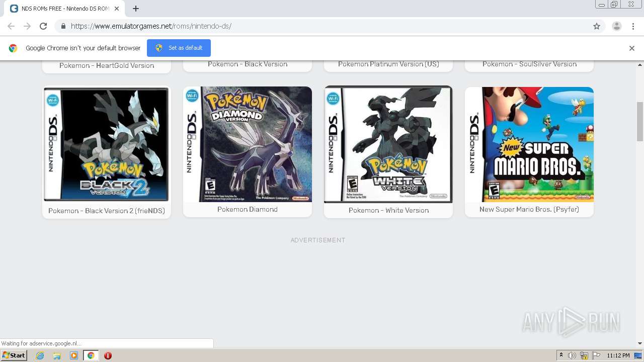Open New Super Mario Bros. cover image
This screenshot has height=362, width=644.
(x=529, y=144)
